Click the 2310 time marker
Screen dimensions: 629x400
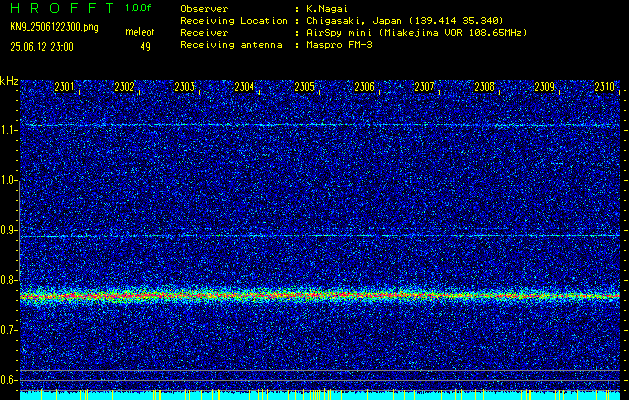605,87
